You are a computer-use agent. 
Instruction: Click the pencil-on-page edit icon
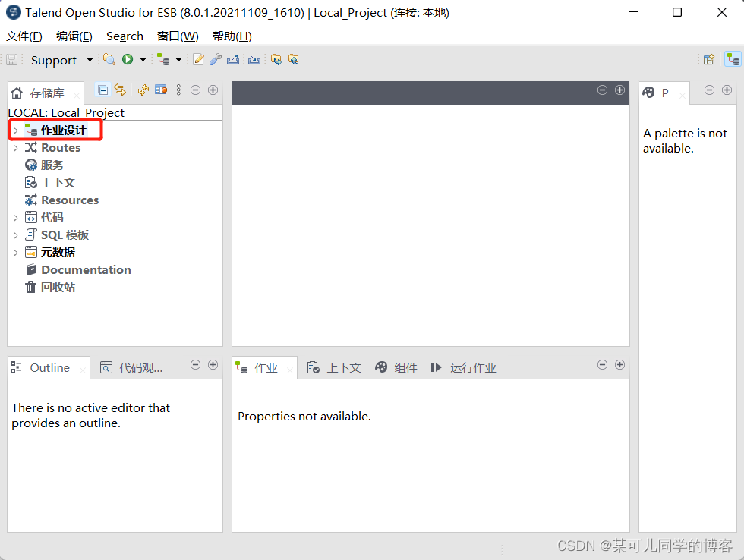tap(198, 59)
